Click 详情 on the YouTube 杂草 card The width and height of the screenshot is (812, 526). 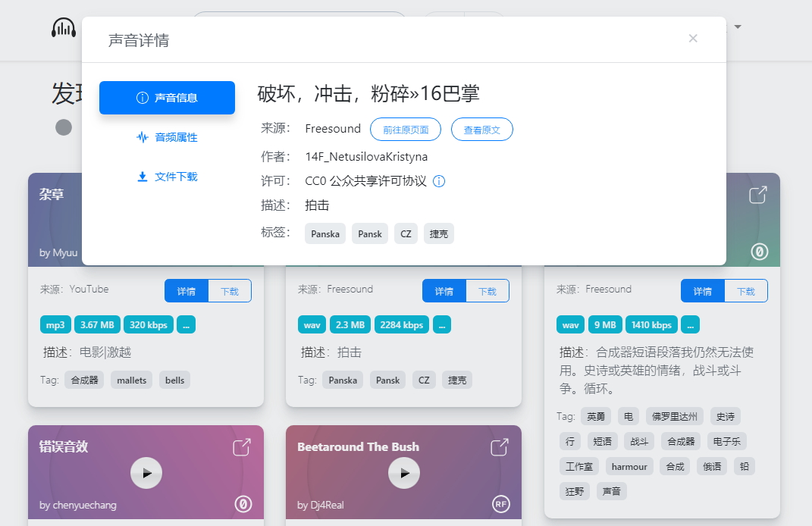pyautogui.click(x=187, y=290)
